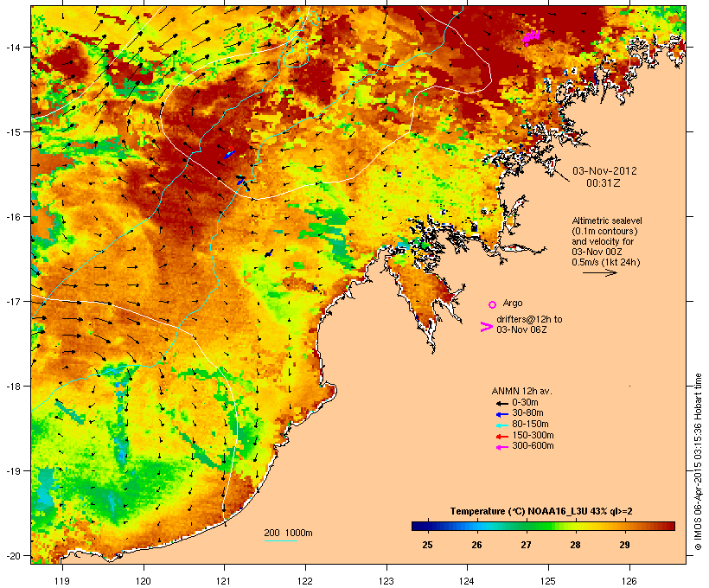
Task: Click the 126 longitude axis label
Action: (629, 581)
